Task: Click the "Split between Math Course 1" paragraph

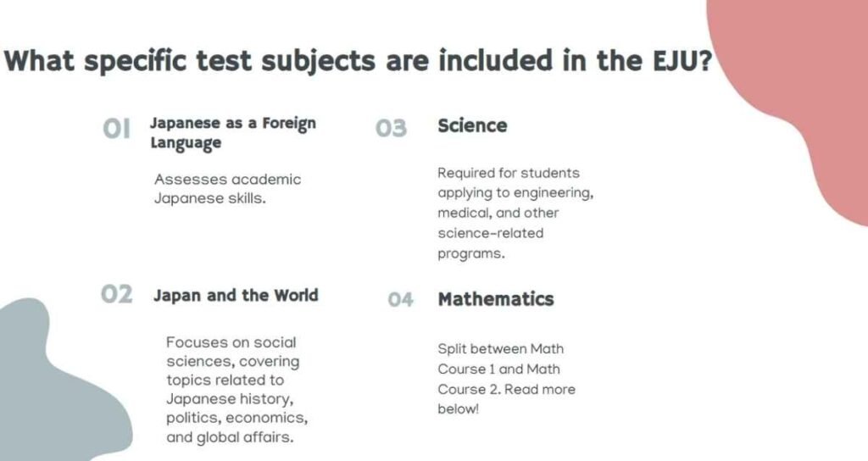Action: pos(506,379)
